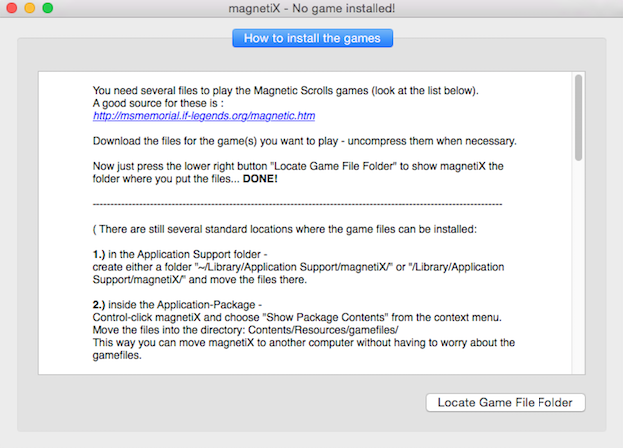Click the "Move the files into the directory" line
This screenshot has height=448, width=623.
[x=246, y=330]
